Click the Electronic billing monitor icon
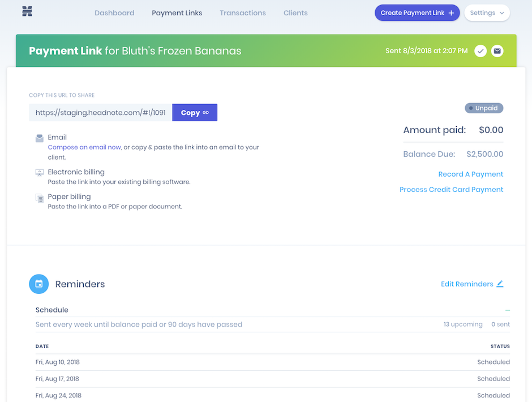 click(x=39, y=172)
